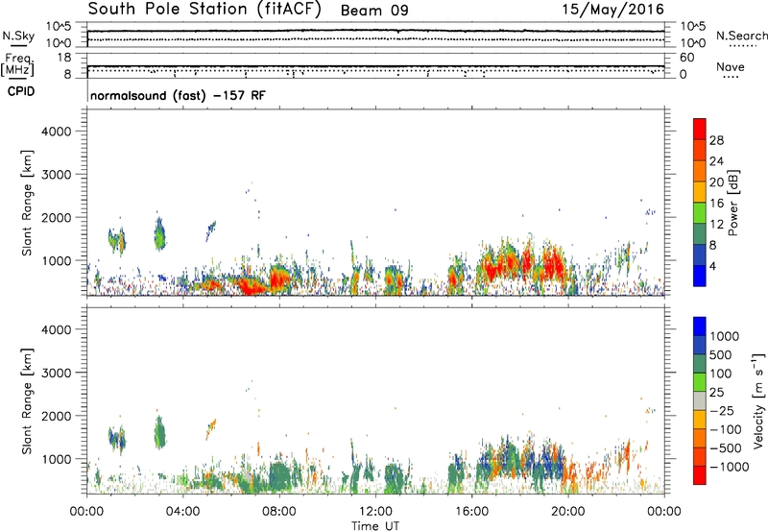The height and width of the screenshot is (532, 768).
Task: Click the '16' power colorbar tick value
Action: (716, 204)
